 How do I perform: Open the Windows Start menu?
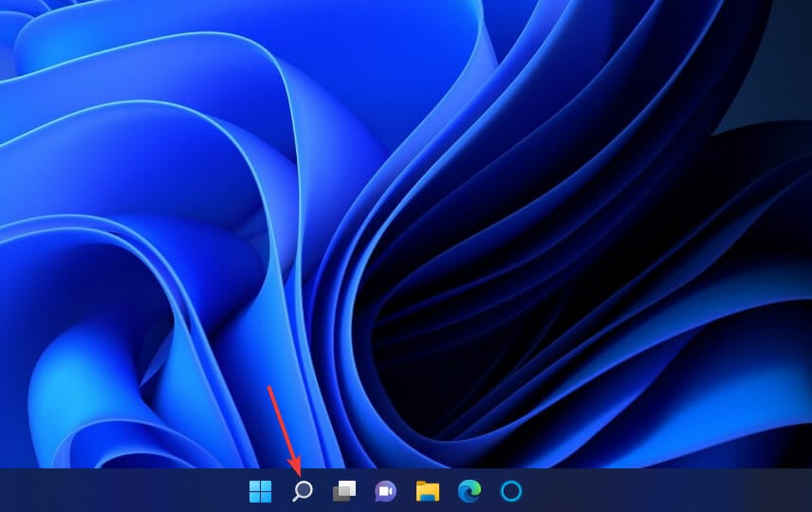click(260, 491)
